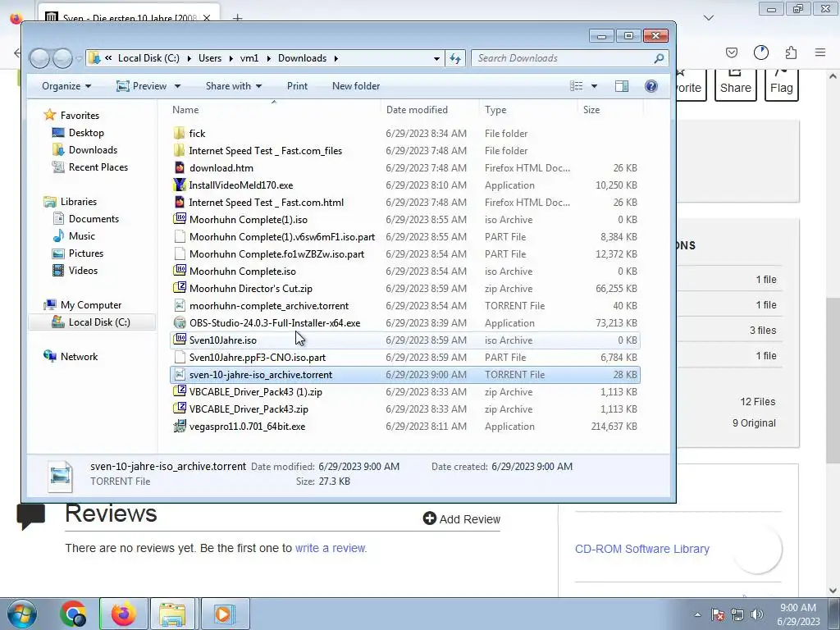This screenshot has height=630, width=840.
Task: Click the 'write a review' link
Action: tap(331, 548)
